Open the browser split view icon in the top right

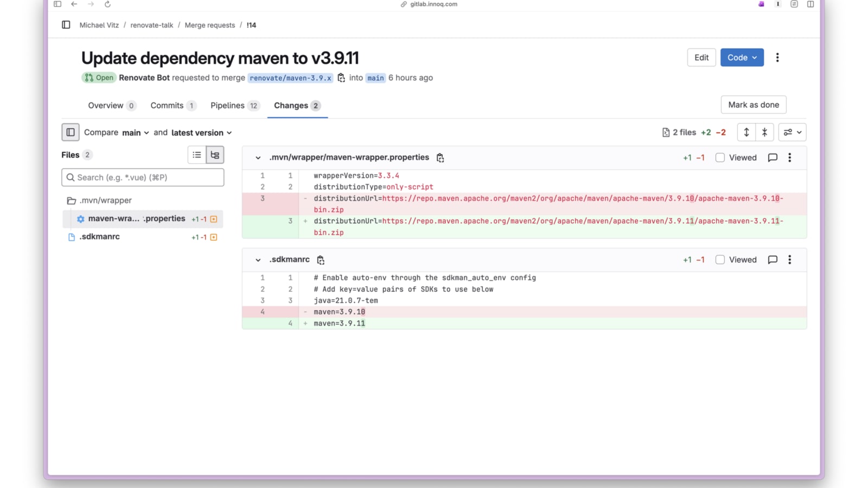pyautogui.click(x=810, y=4)
